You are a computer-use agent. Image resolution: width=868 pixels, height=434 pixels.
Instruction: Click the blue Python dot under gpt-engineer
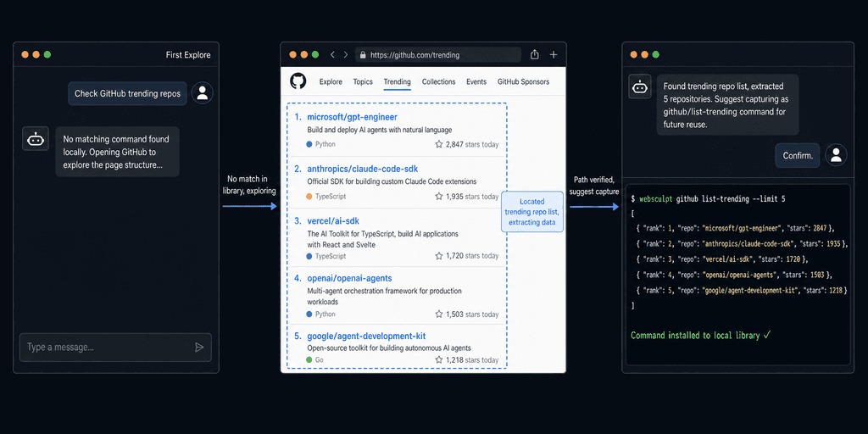tap(309, 144)
